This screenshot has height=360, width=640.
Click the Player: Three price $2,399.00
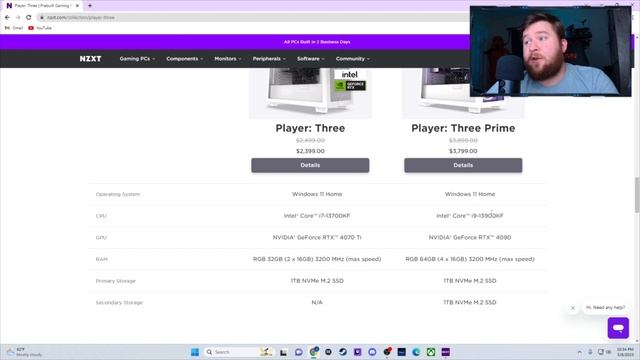tap(310, 151)
